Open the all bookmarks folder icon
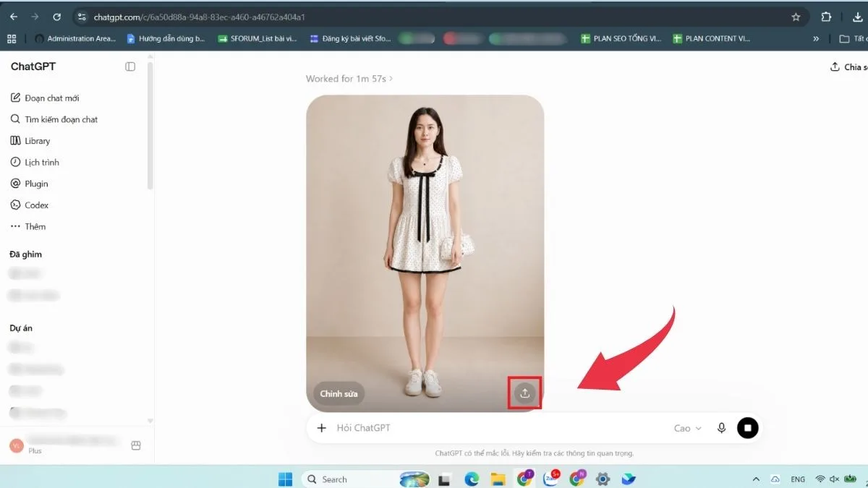This screenshot has width=868, height=488. (x=844, y=39)
